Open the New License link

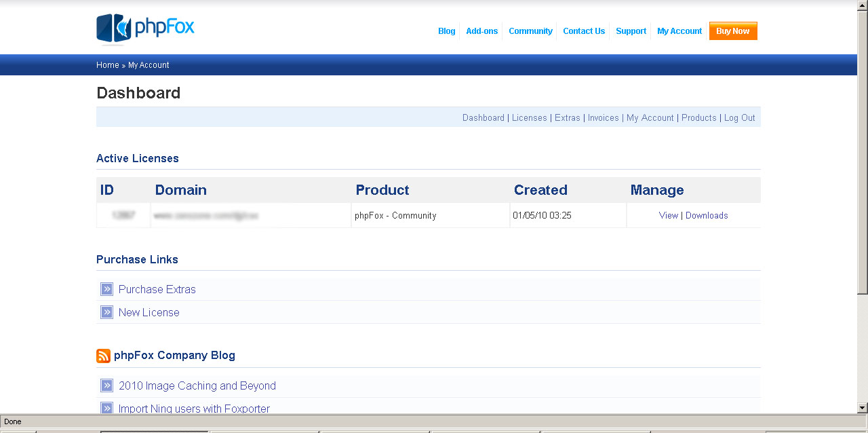[x=149, y=312]
